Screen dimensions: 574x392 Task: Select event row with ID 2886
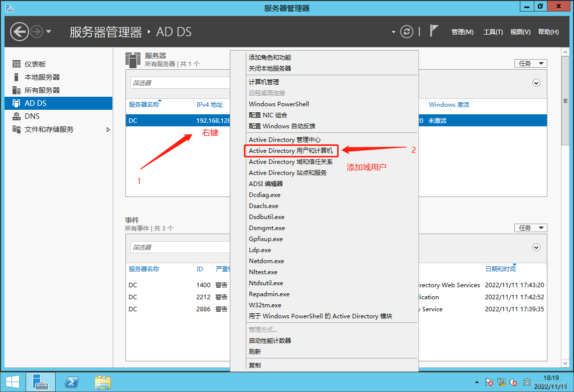click(178, 309)
